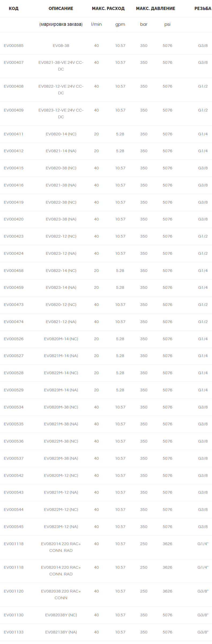Click description EV0820M-14 (NC)
This screenshot has width=212, height=644.
pyautogui.click(x=61, y=339)
